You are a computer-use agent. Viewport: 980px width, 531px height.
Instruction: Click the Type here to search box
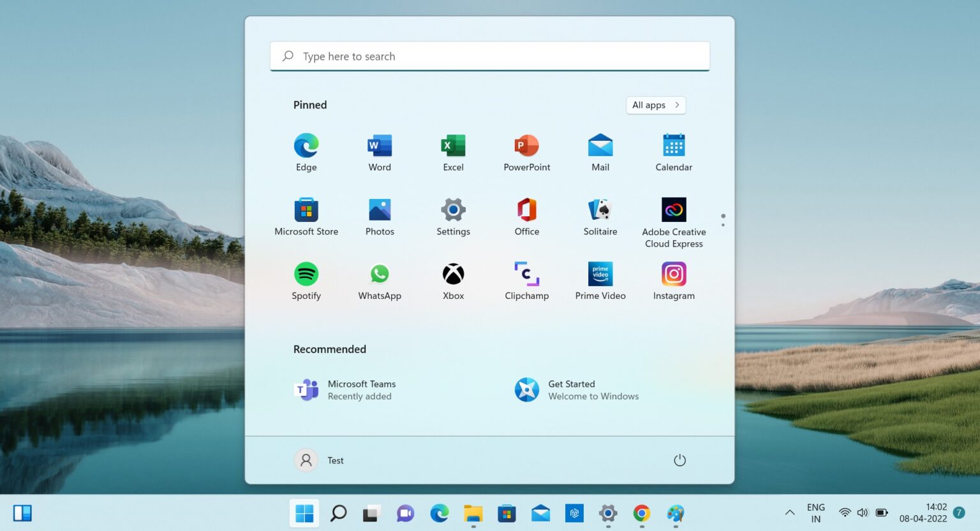[489, 56]
